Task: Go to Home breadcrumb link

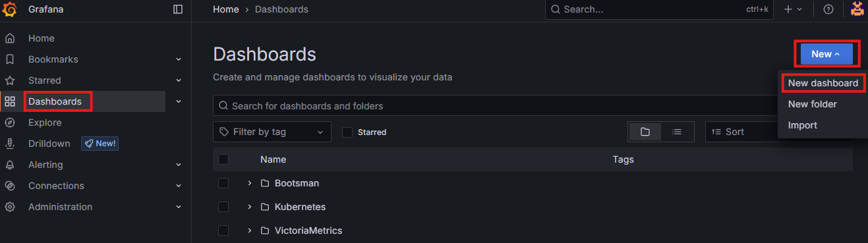Action: click(226, 9)
